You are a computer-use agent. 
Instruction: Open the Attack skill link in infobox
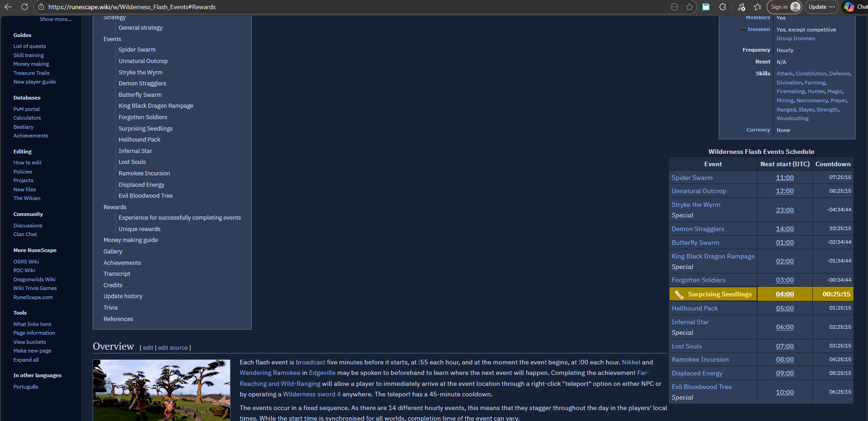(x=785, y=74)
